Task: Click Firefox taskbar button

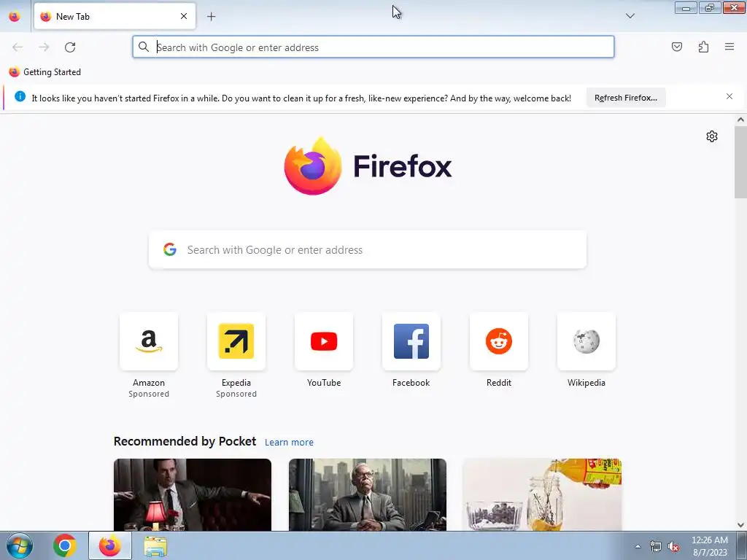Action: [x=110, y=545]
